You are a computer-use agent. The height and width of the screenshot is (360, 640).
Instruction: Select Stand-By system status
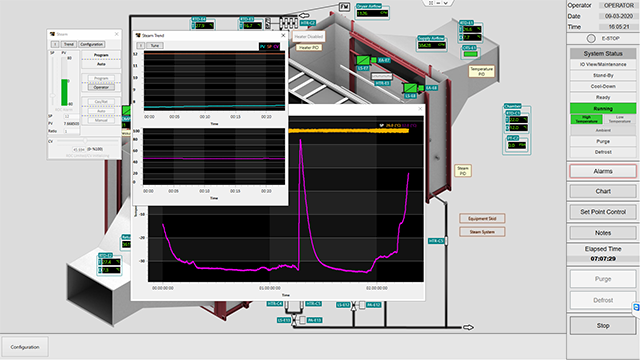(x=603, y=76)
